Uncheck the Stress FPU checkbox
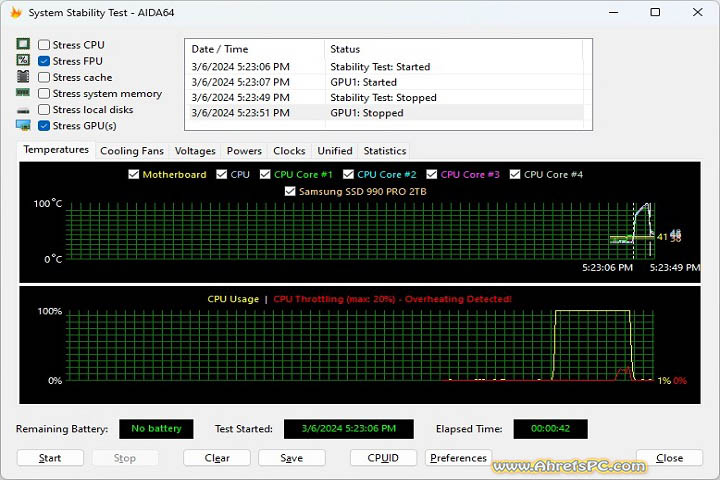The height and width of the screenshot is (480, 720). tap(44, 61)
